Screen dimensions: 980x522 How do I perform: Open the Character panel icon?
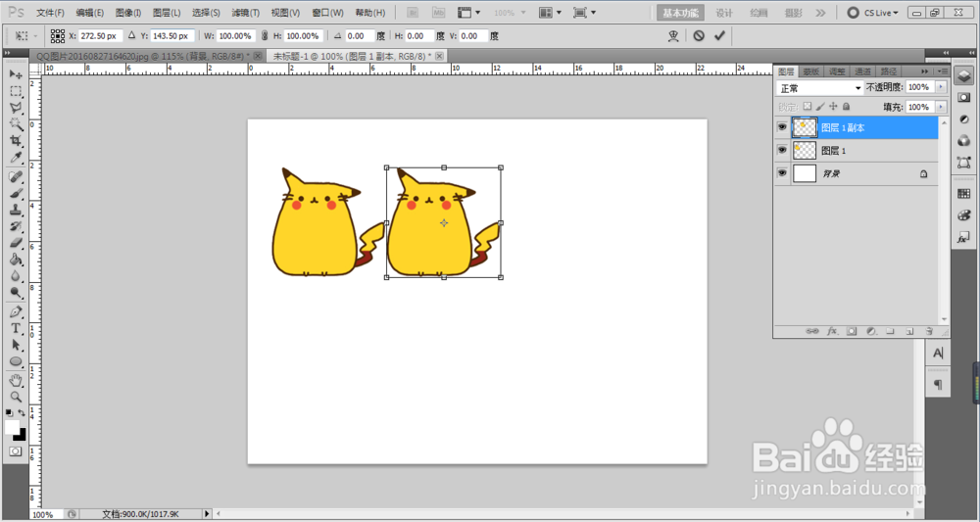[x=938, y=354]
